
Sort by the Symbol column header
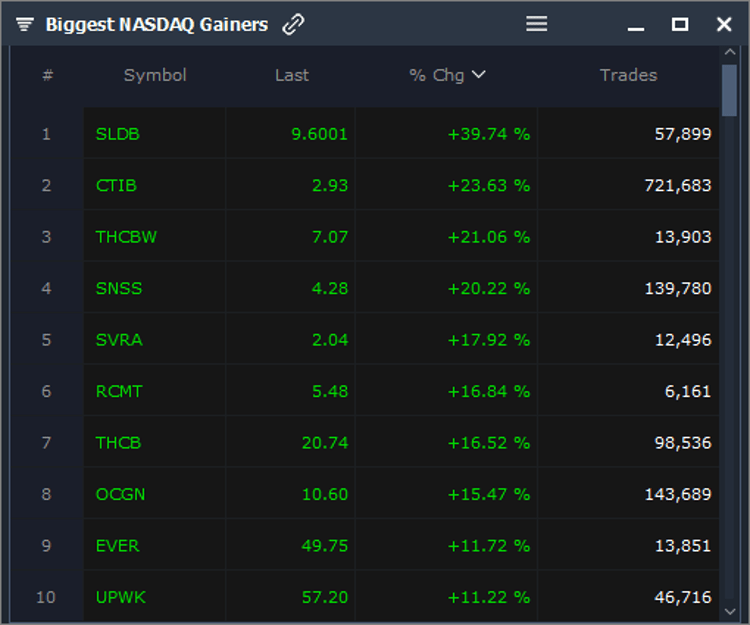coord(155,75)
